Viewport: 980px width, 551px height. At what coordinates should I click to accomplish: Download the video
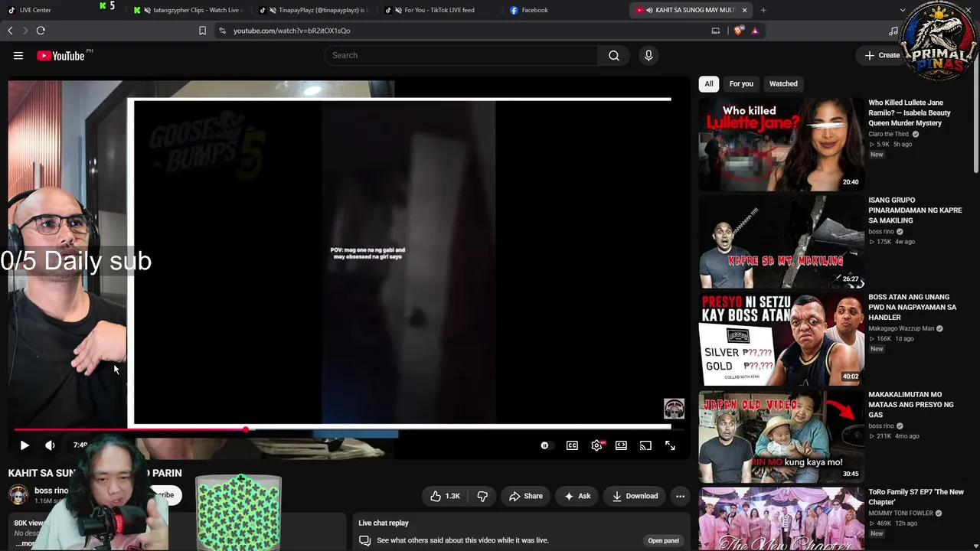coord(635,496)
